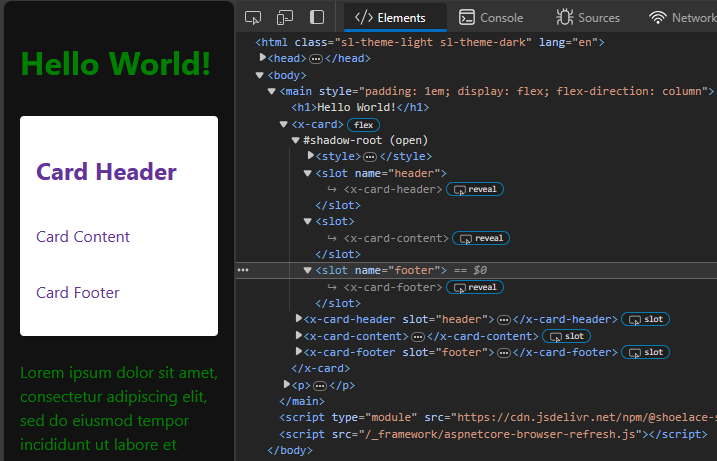Collapse the main element node
Image resolution: width=717 pixels, height=461 pixels.
(x=272, y=91)
